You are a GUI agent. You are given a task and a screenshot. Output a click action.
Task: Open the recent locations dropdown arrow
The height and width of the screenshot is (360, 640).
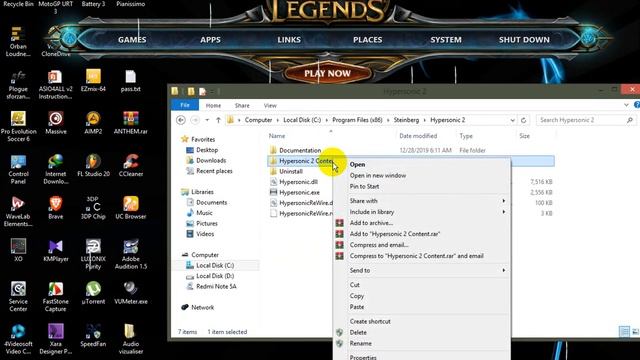point(207,120)
